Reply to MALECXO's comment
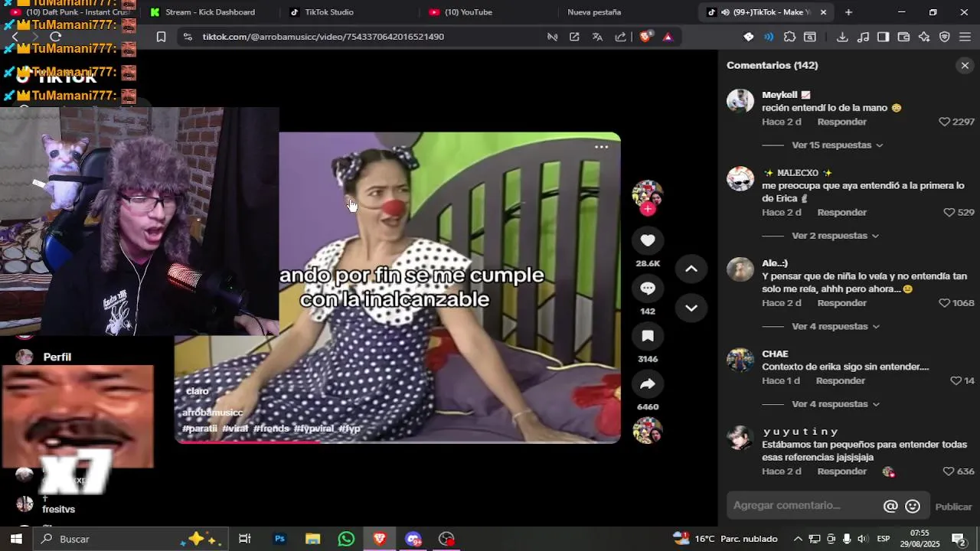Screen dimensions: 980x551 (841, 213)
